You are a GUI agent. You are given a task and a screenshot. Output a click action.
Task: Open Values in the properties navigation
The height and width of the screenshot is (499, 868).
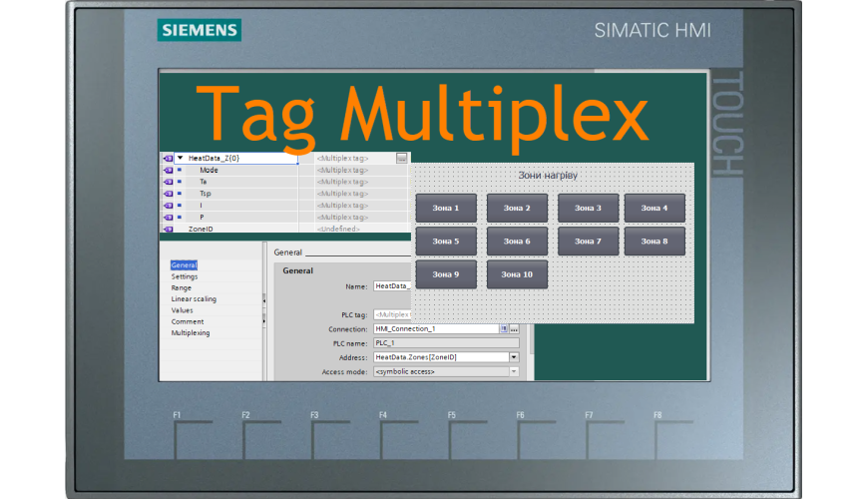(x=183, y=310)
